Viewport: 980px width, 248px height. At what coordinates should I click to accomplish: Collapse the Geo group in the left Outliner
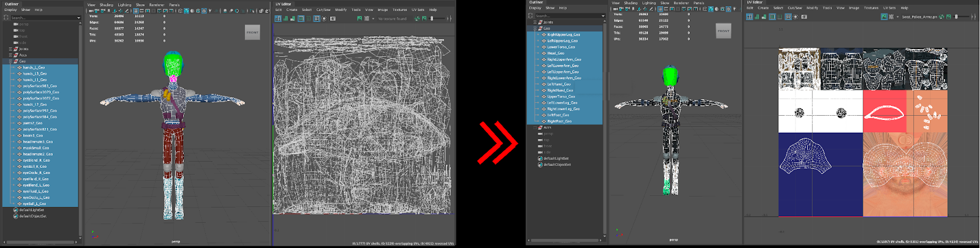pos(10,61)
